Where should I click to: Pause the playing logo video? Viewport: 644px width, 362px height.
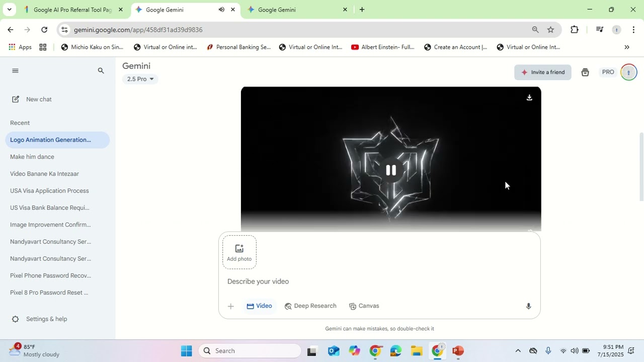[x=391, y=170]
